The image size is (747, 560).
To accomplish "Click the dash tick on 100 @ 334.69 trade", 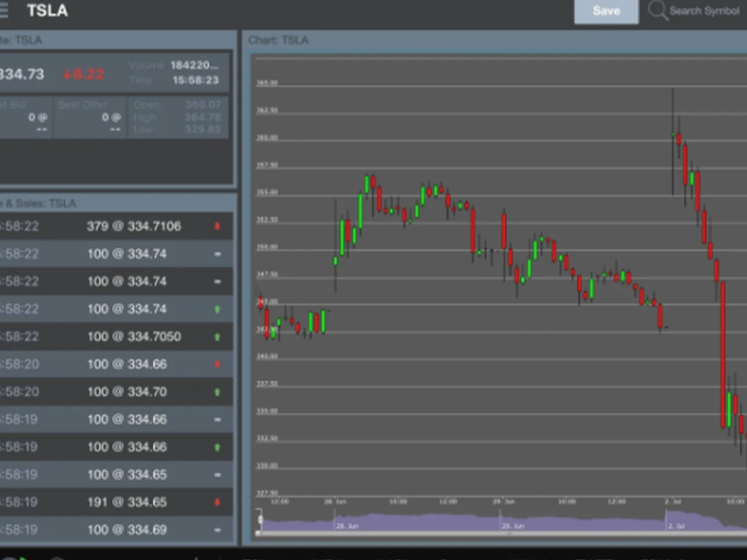I will pyautogui.click(x=217, y=530).
